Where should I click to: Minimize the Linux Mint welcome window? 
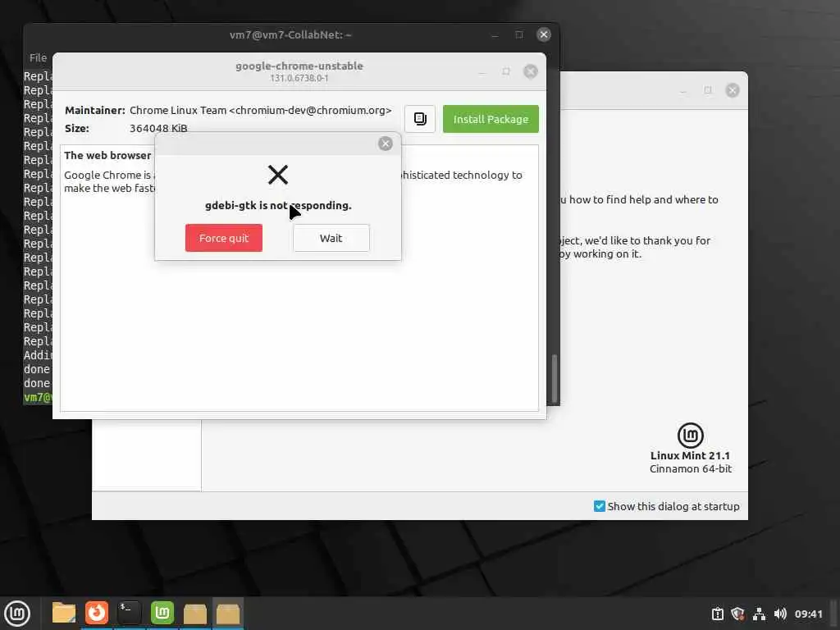click(x=683, y=90)
